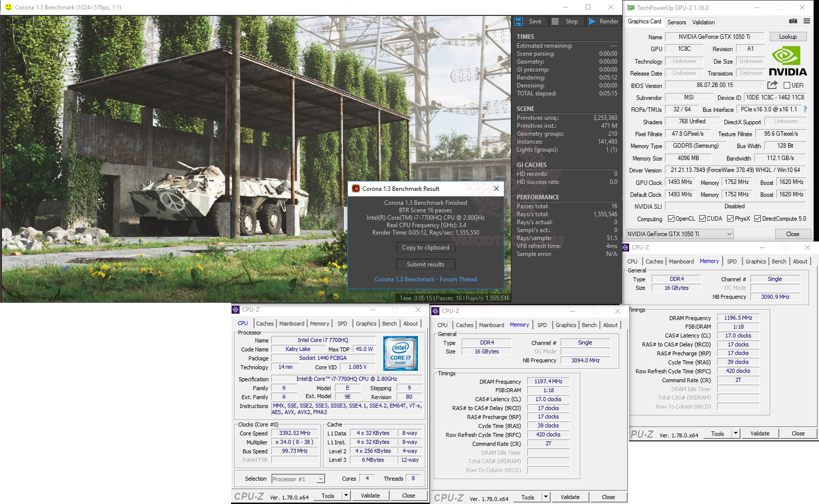This screenshot has width=819, height=504.
Task: Open the SPD tab in CPU-Z window below GPU-Z
Action: [x=732, y=261]
